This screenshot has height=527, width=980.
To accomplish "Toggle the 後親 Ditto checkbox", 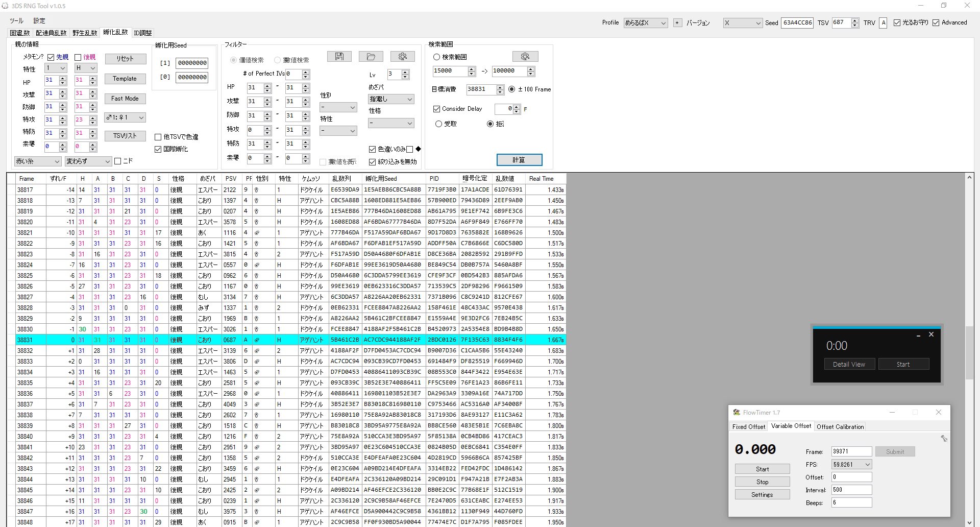I will tap(78, 57).
